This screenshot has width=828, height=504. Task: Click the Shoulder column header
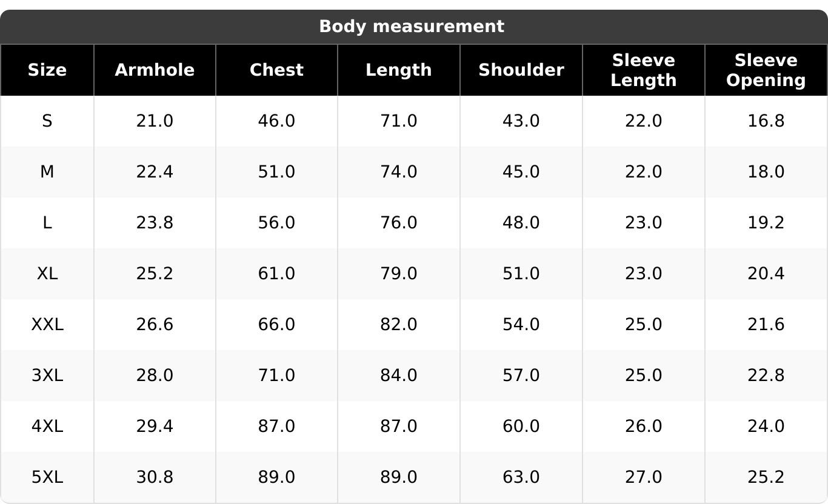[521, 70]
